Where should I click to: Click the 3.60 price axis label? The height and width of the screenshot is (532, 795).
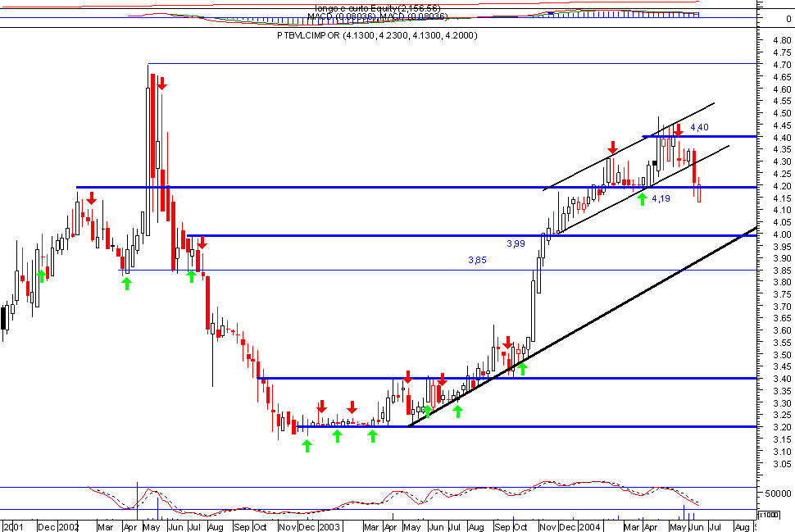[782, 330]
